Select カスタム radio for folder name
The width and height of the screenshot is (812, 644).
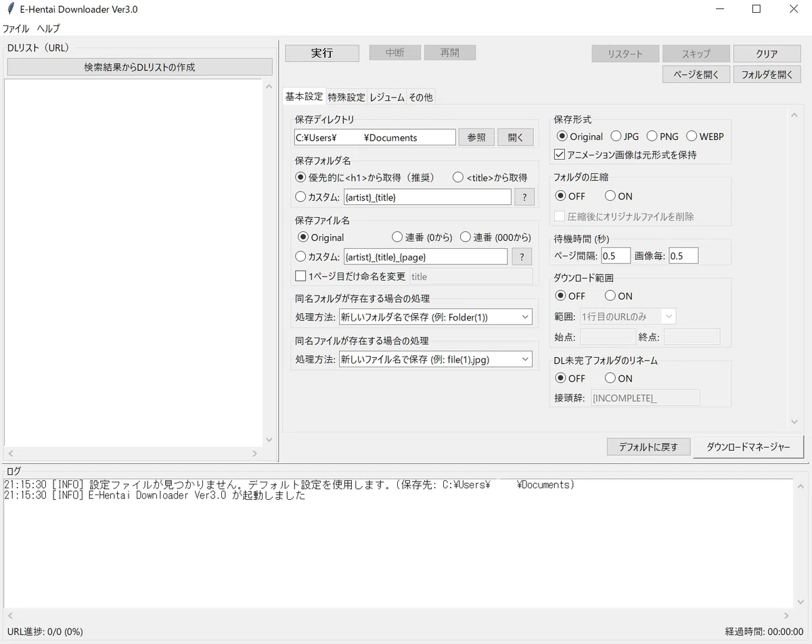pos(317,197)
